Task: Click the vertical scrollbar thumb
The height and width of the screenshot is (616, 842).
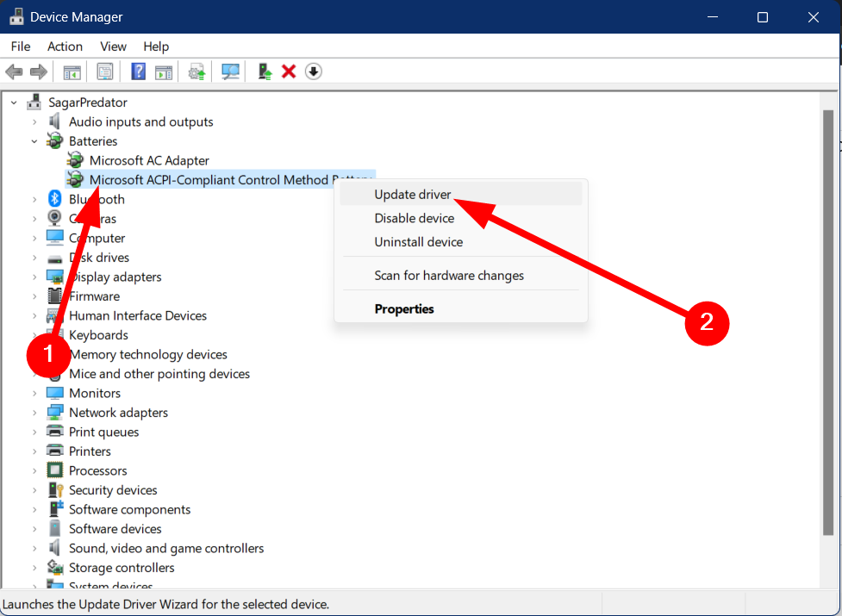Action: [827, 322]
